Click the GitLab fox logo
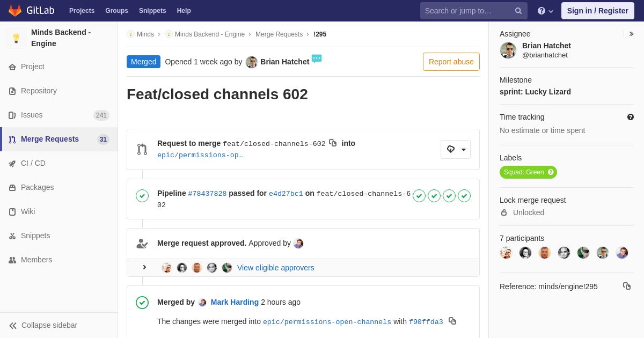 (x=15, y=11)
